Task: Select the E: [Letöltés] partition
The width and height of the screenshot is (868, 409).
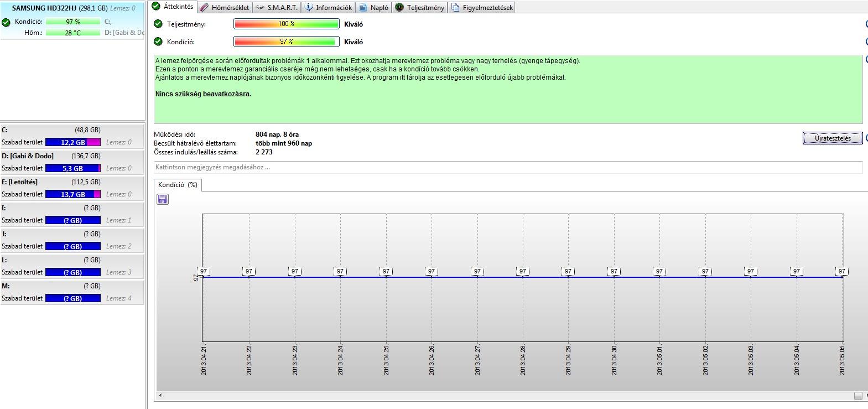Action: pos(72,188)
